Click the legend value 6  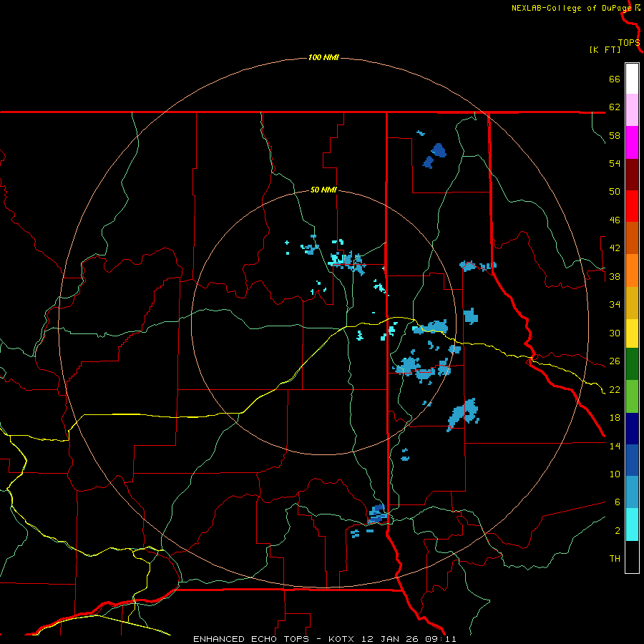coord(617,502)
